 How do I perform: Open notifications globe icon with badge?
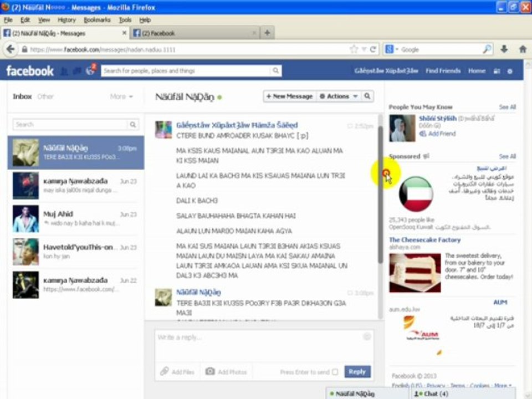click(90, 70)
